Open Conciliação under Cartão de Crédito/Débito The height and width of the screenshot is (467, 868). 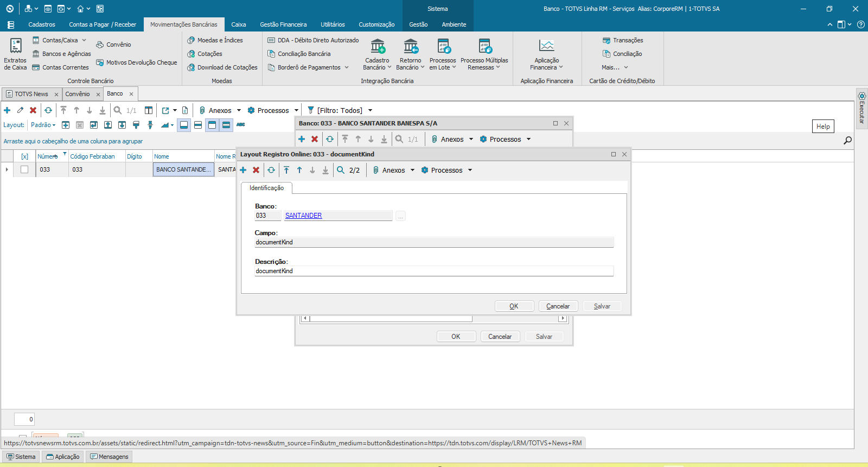pyautogui.click(x=622, y=54)
